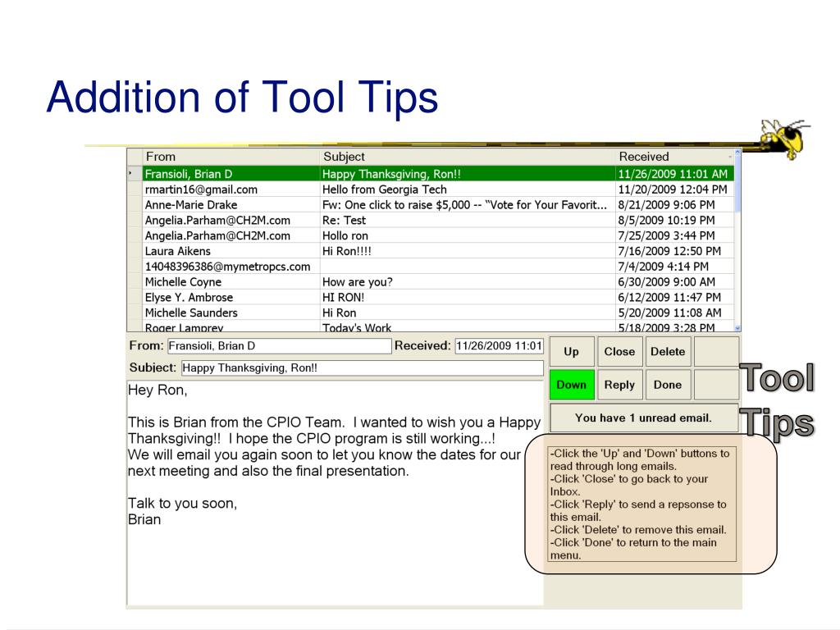This screenshot has height=630, width=840.
Task: Click the 'HI RON!' subject cell
Action: [468, 297]
